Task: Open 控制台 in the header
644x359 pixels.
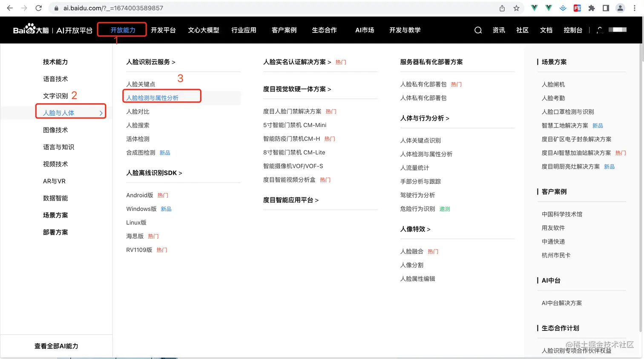Action: point(573,30)
